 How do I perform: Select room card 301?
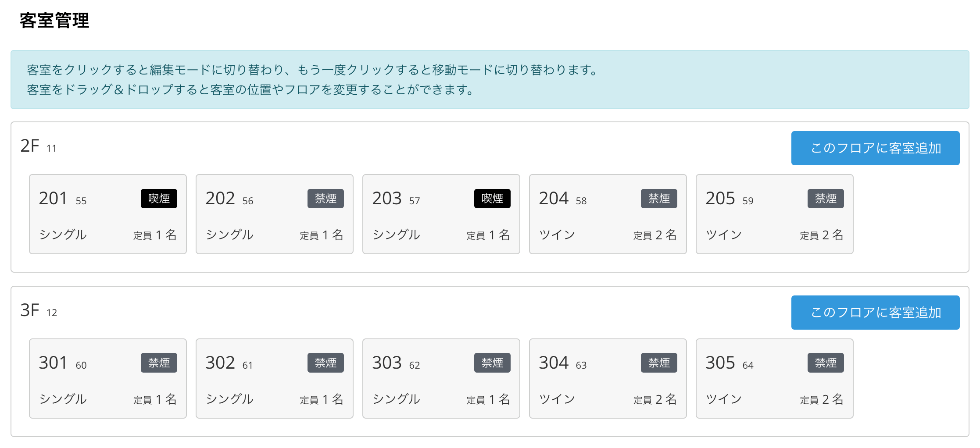108,379
